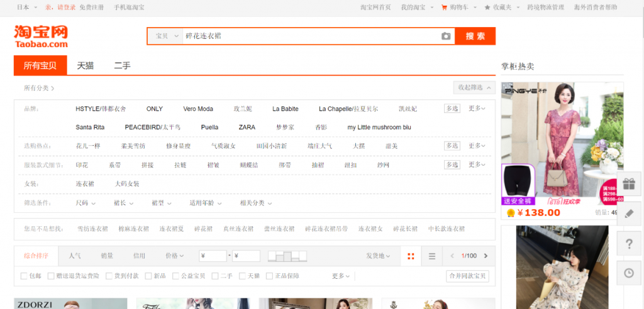Open the 价格 sort dropdown
Viewport: 644px width, 309px height.
(175, 256)
